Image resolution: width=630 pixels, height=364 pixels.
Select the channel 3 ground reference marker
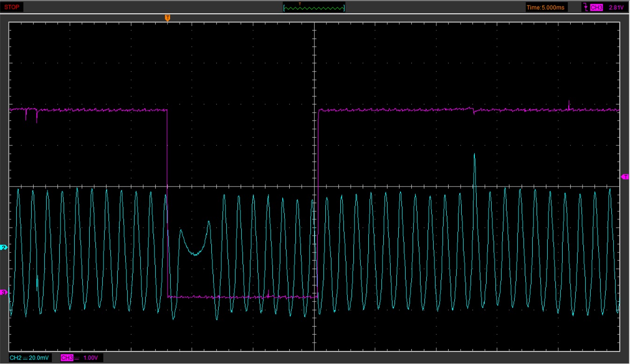[x=4, y=291]
